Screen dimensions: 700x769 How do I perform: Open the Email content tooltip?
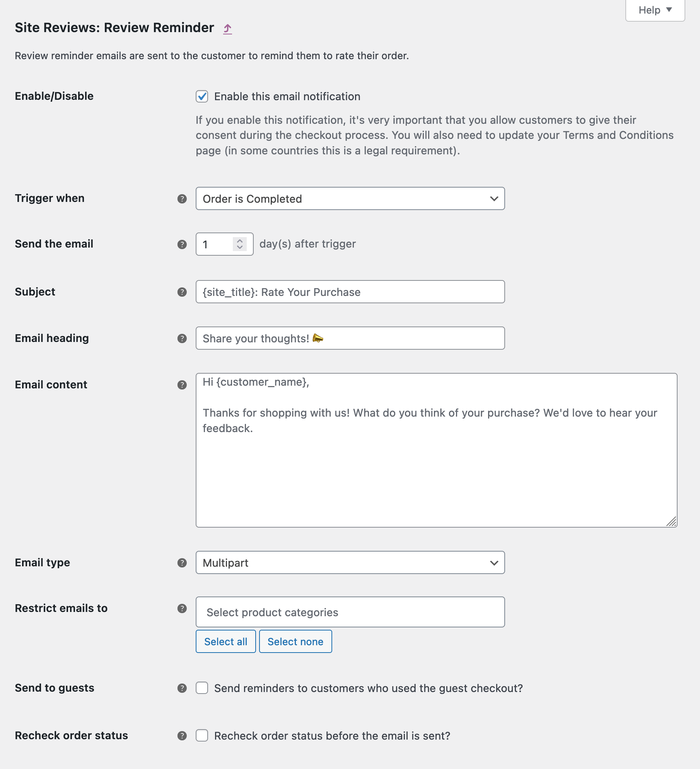[x=182, y=384]
